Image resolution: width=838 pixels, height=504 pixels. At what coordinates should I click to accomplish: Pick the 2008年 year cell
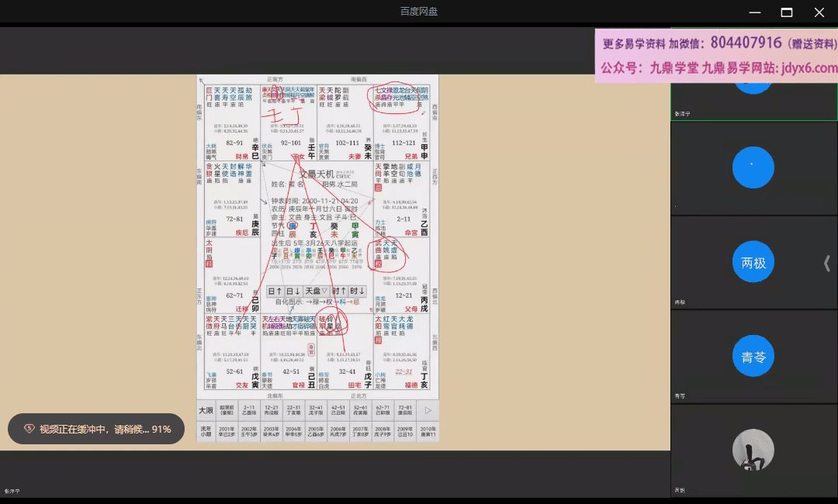point(383,430)
